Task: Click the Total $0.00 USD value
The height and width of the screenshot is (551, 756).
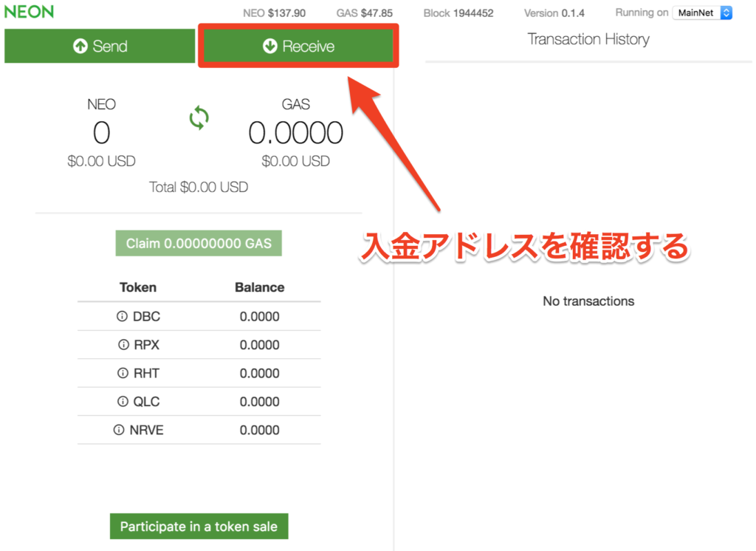Action: (x=199, y=187)
